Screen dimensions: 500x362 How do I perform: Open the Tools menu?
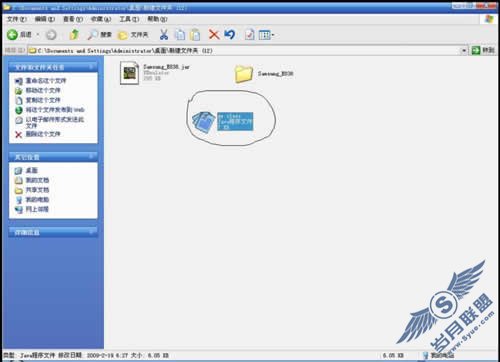pyautogui.click(x=129, y=19)
